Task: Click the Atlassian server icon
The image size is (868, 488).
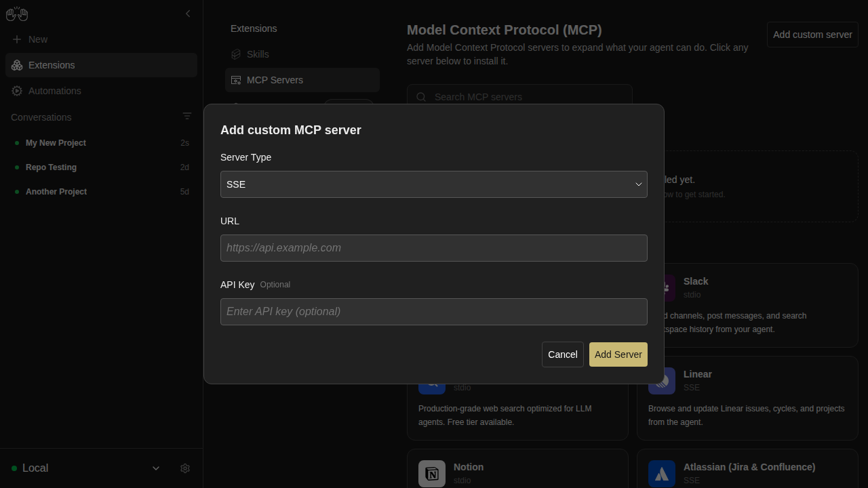Action: pos(662,474)
